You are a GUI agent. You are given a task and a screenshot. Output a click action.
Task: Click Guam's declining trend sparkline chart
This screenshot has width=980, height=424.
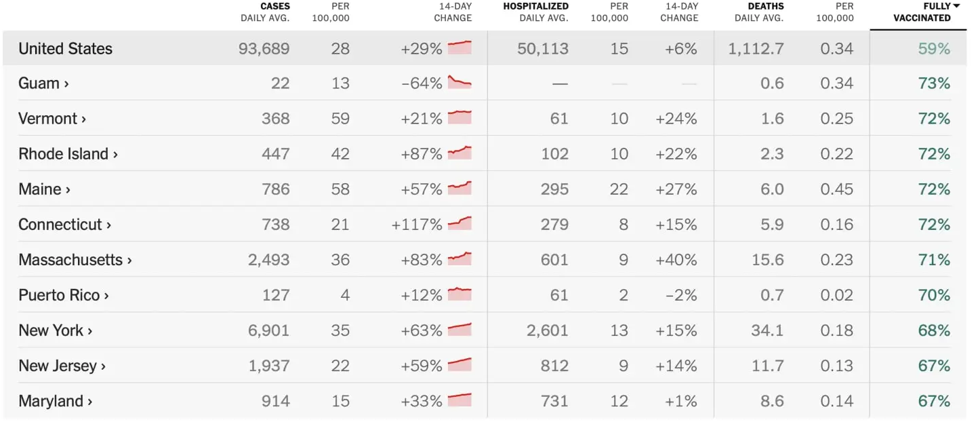click(460, 83)
